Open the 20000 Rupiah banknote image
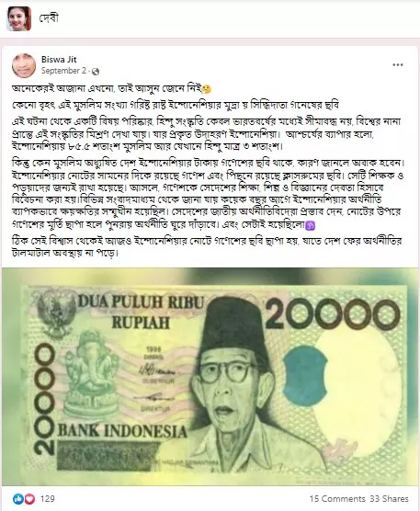420x511 pixels. 210,377
